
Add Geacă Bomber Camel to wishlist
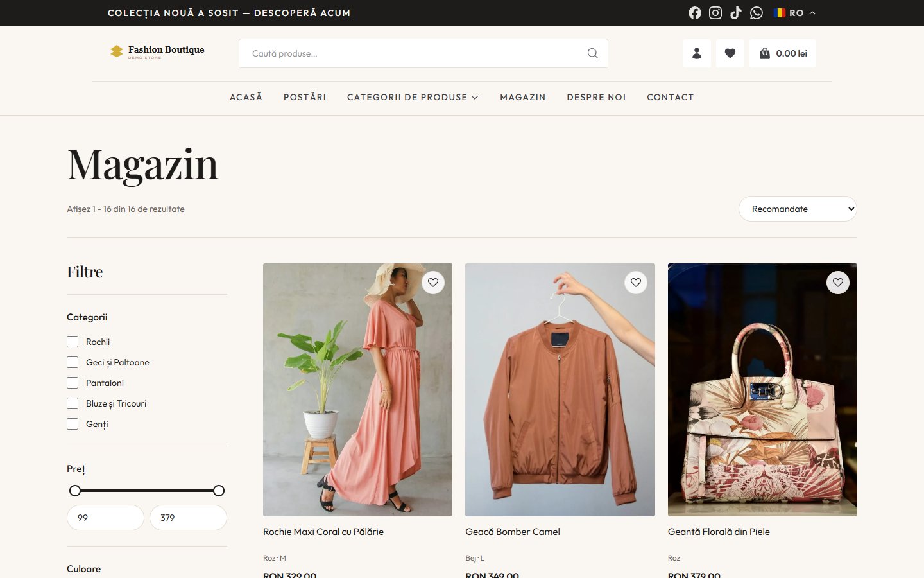point(636,283)
